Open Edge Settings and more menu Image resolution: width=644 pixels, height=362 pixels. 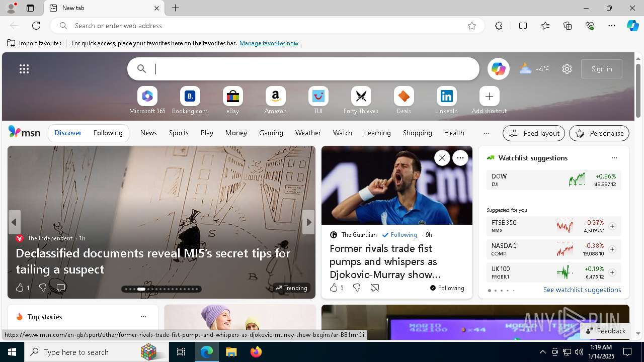click(612, 26)
